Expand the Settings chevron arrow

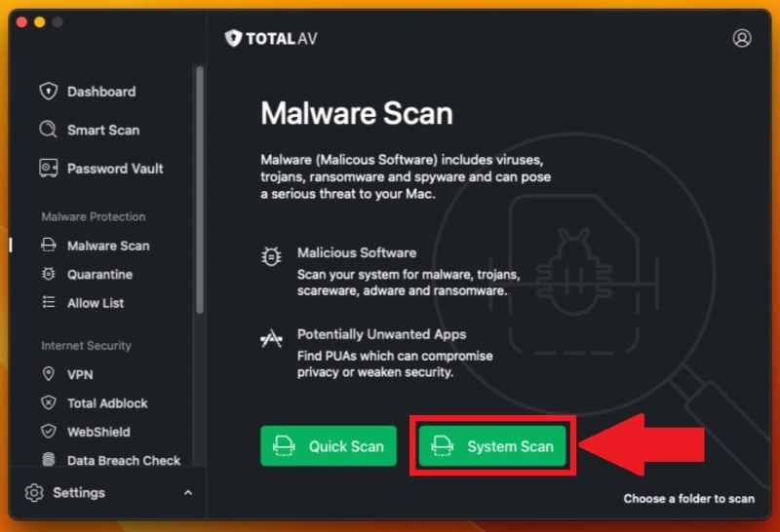click(188, 493)
